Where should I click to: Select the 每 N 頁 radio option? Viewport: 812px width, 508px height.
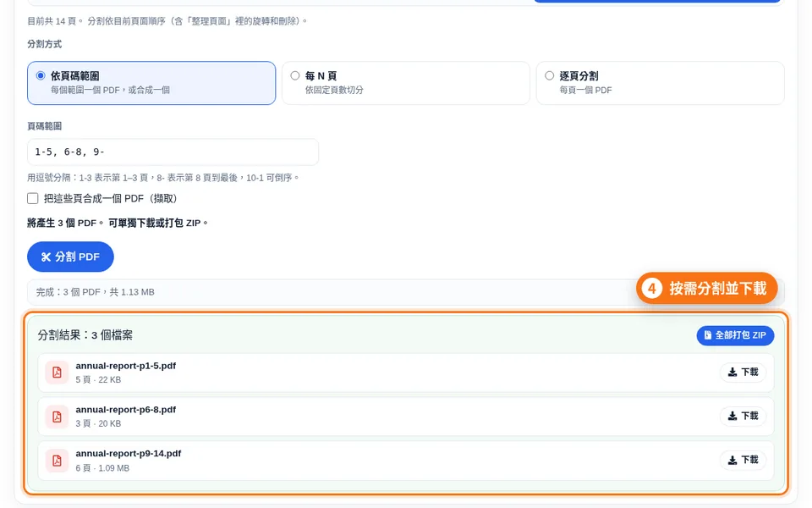(294, 75)
